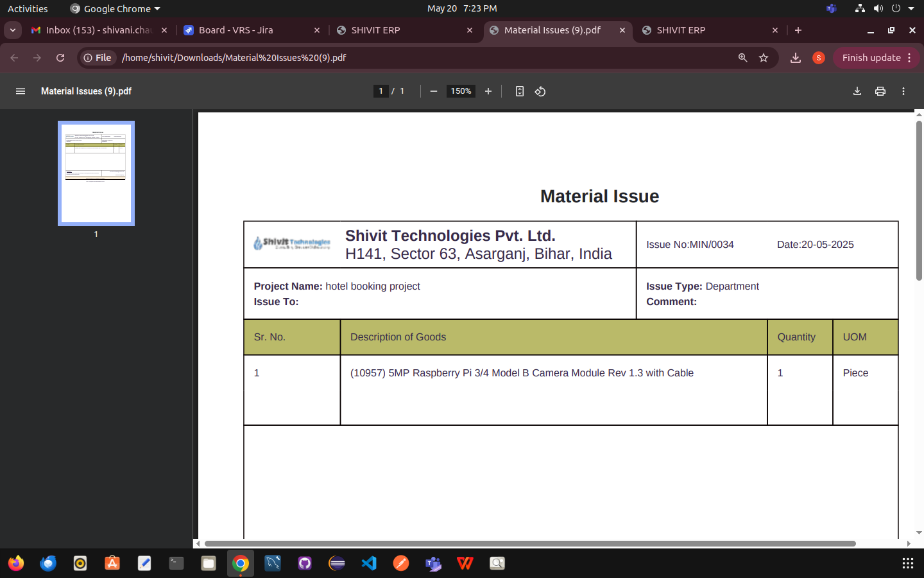Click the horizontal scrollbar at bottom
Viewport: 924px width, 578px height.
pos(529,543)
